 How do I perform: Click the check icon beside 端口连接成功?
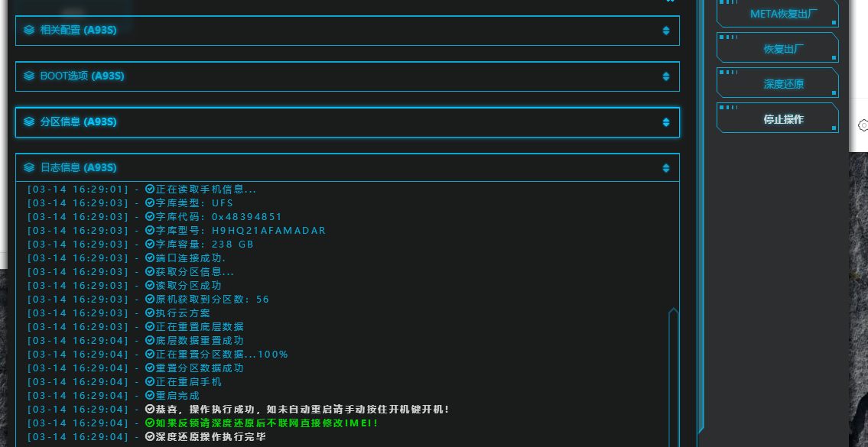tap(149, 258)
